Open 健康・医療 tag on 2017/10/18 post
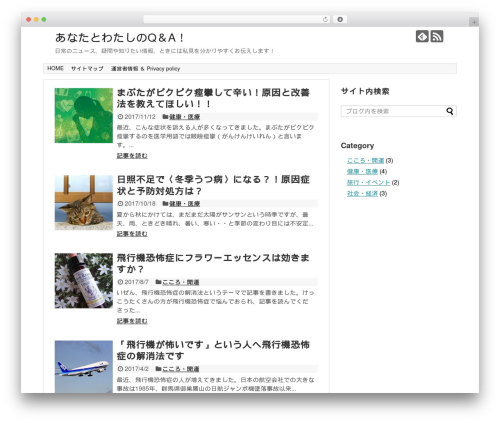 coord(185,204)
